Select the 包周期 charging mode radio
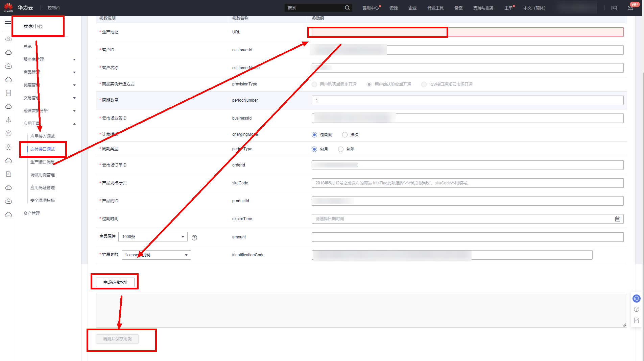The height and width of the screenshot is (361, 644). [x=314, y=135]
